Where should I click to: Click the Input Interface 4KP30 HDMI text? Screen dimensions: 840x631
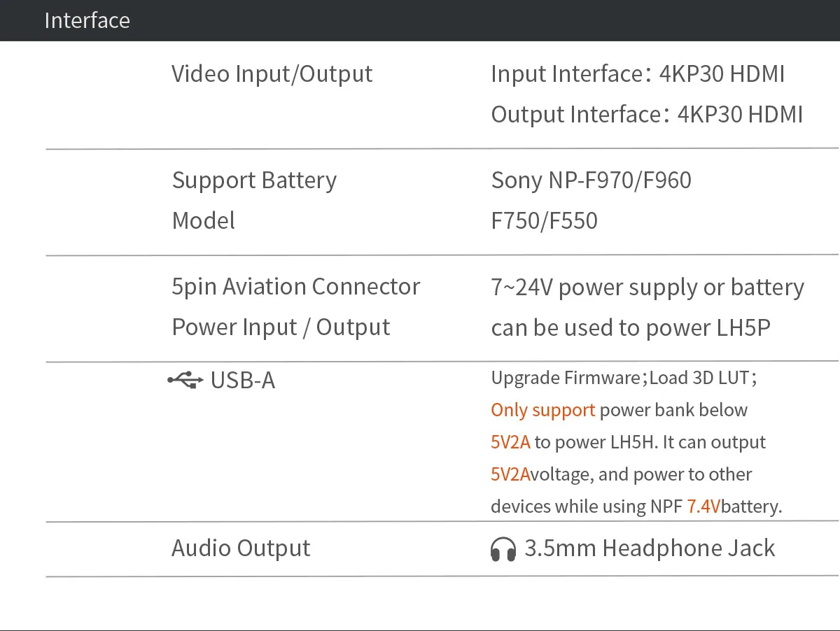click(x=638, y=73)
